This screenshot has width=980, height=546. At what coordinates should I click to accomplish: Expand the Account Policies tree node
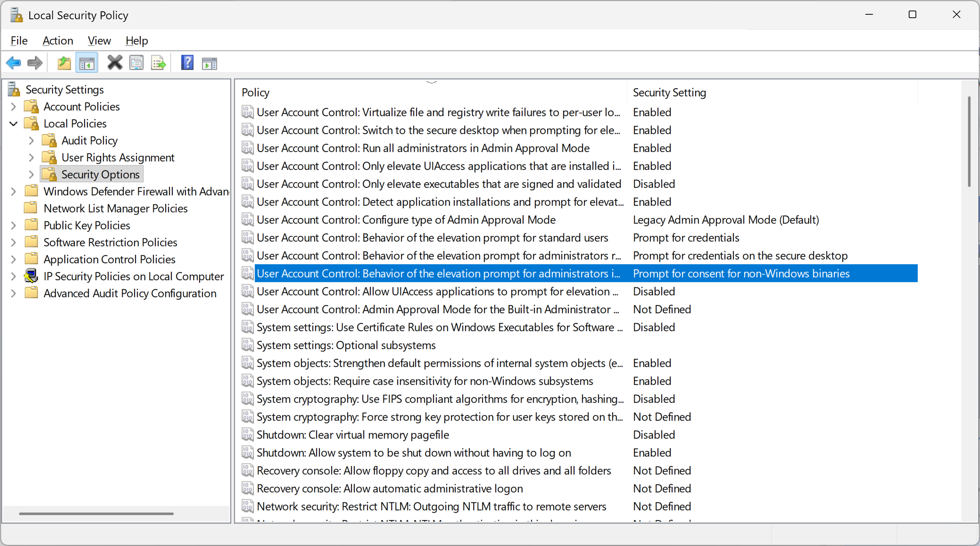click(13, 107)
